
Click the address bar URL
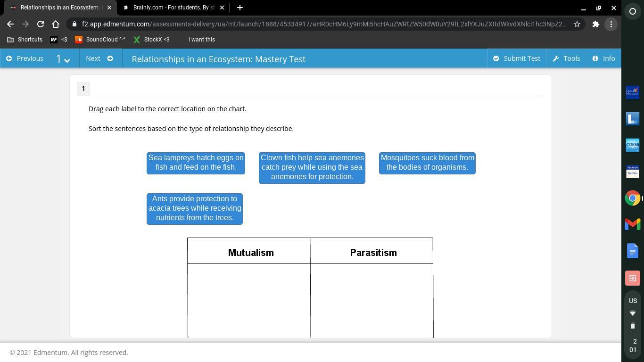[324, 24]
